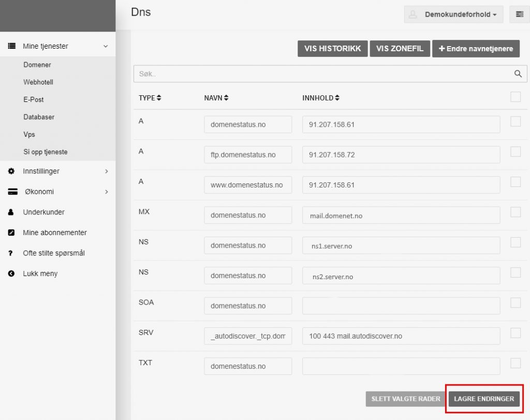
Task: Open Mine abonnementer menu item
Action: (x=55, y=233)
